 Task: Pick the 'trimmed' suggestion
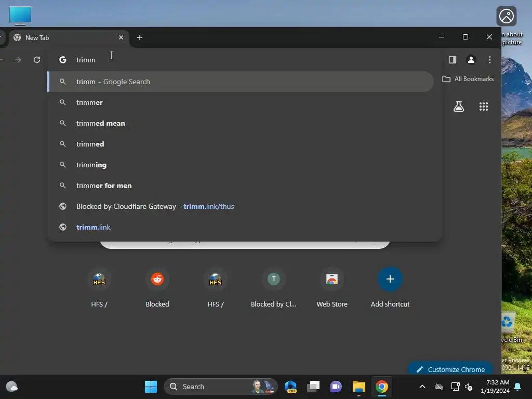click(241, 144)
